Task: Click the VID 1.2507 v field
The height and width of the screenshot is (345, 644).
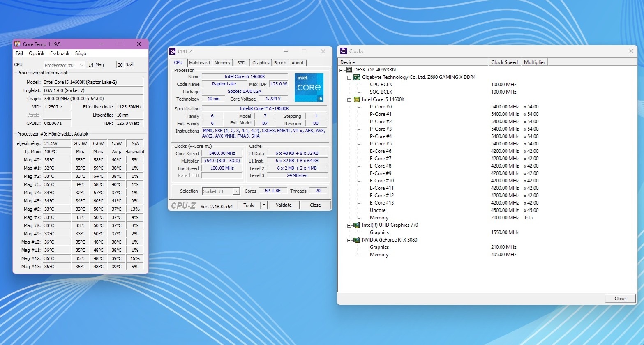Action: (x=57, y=107)
